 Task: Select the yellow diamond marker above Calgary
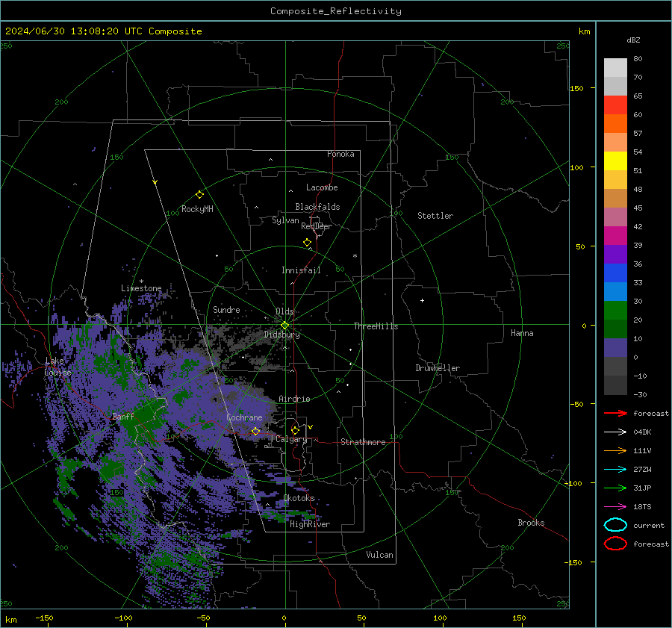[x=295, y=430]
